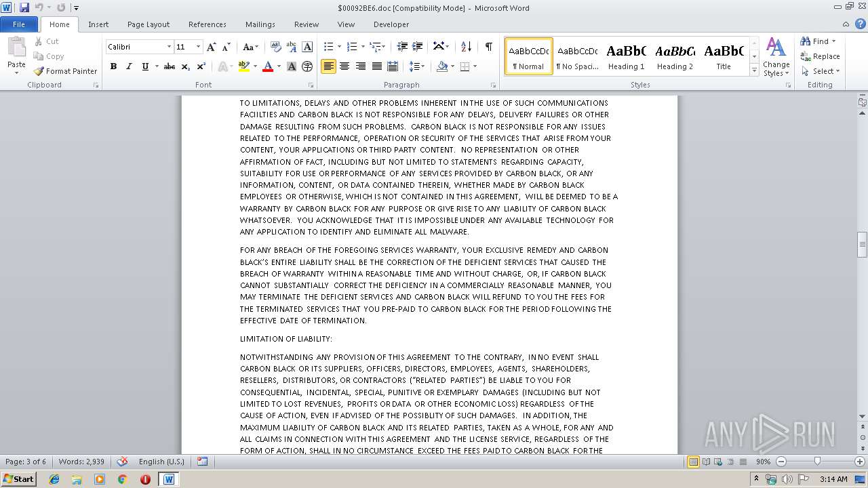Click the Save icon in Quick Access Toolbar
The height and width of the screenshot is (488, 868).
point(24,8)
